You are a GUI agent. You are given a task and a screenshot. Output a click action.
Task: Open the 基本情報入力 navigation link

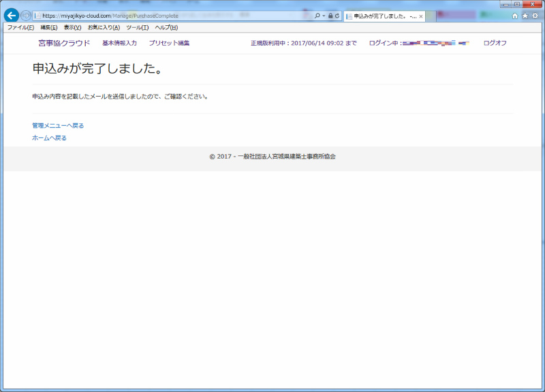[119, 43]
